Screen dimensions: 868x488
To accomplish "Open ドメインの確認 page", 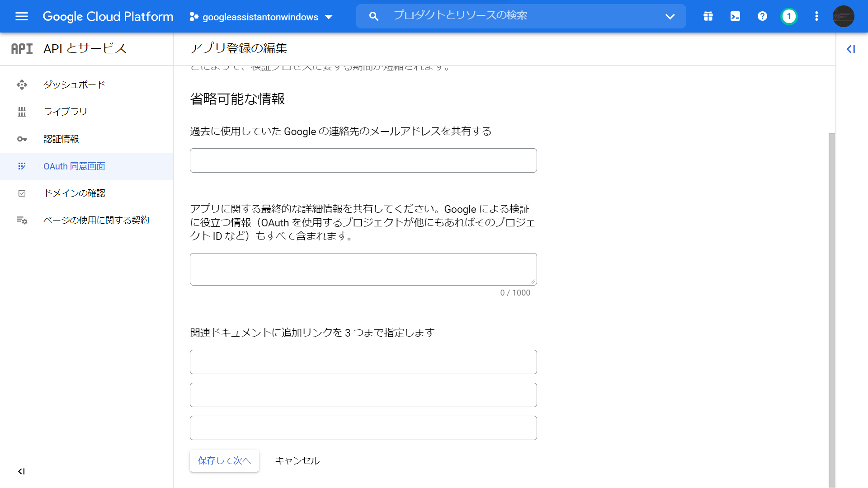I will (74, 193).
